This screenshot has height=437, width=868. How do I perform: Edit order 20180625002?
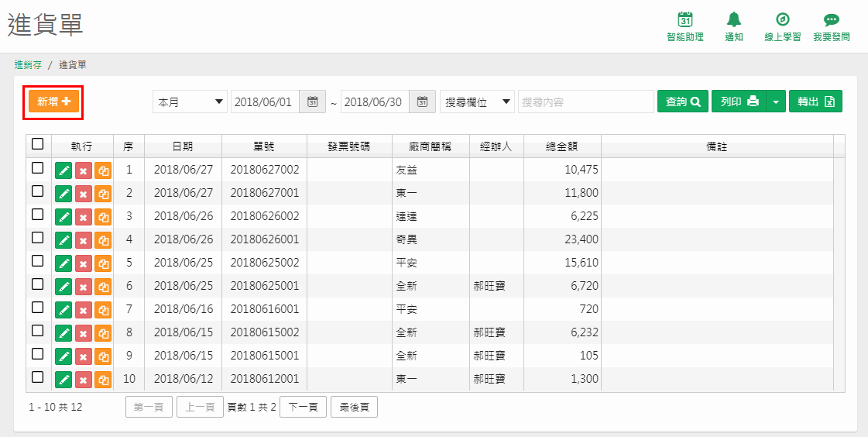coord(63,263)
